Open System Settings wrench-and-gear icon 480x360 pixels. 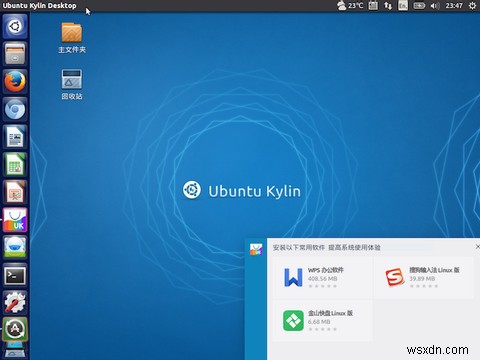15,303
